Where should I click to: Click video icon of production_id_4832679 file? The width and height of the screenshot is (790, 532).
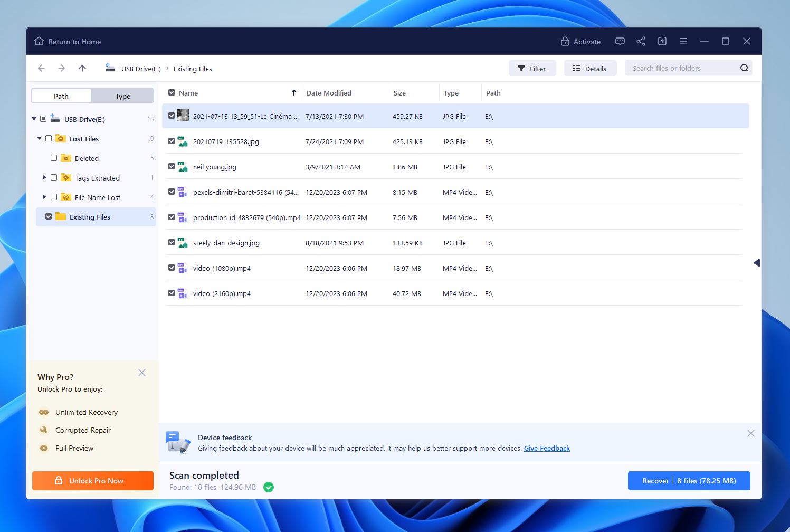click(183, 217)
